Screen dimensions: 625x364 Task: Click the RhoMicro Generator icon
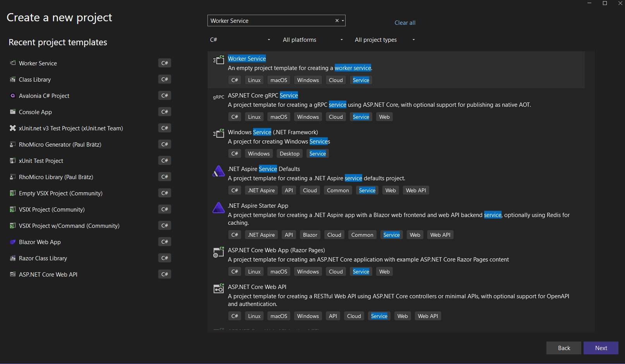(x=13, y=144)
